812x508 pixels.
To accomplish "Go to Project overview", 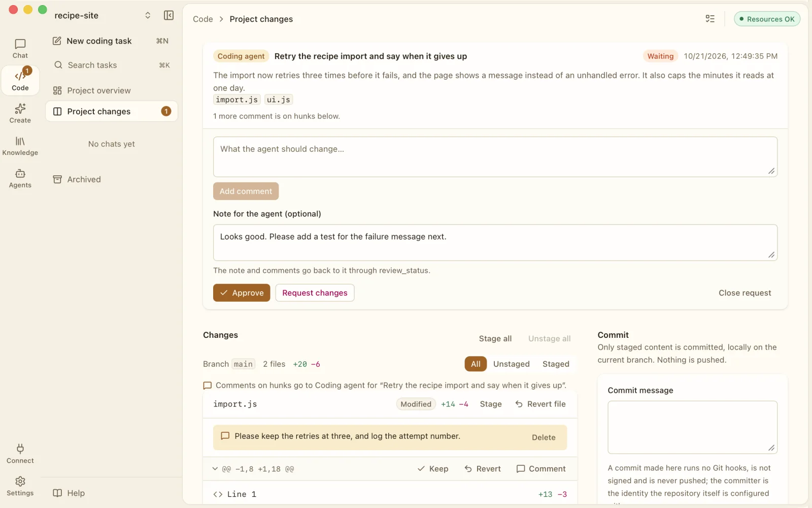I will [112, 90].
